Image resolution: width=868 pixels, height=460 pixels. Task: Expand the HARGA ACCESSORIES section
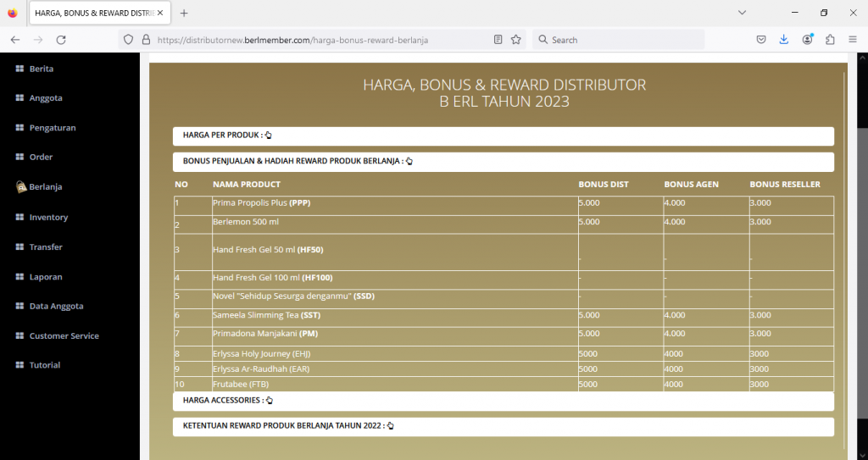coord(228,400)
